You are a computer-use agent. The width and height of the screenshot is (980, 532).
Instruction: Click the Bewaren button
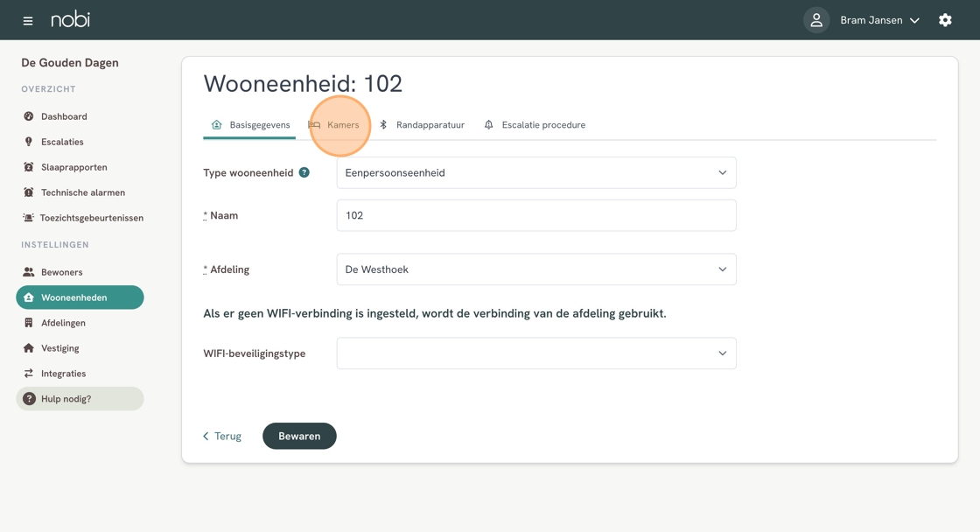click(299, 436)
